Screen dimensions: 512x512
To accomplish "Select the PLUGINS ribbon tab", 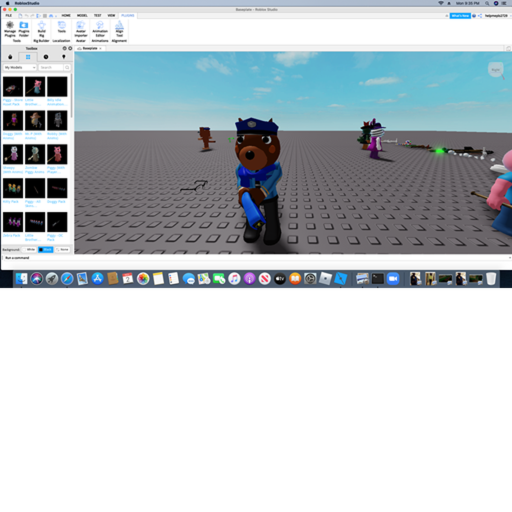I will coord(128,16).
